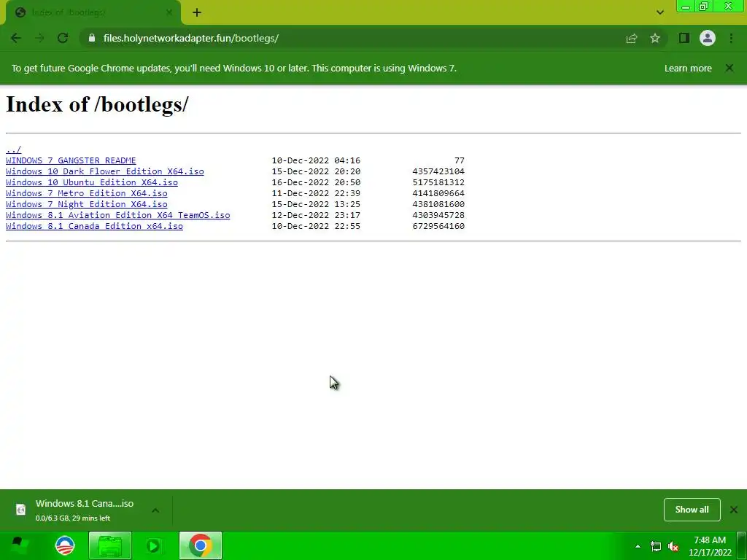
Task: Open the downloading Windows 8.1 Cana....iso item
Action: click(x=85, y=510)
